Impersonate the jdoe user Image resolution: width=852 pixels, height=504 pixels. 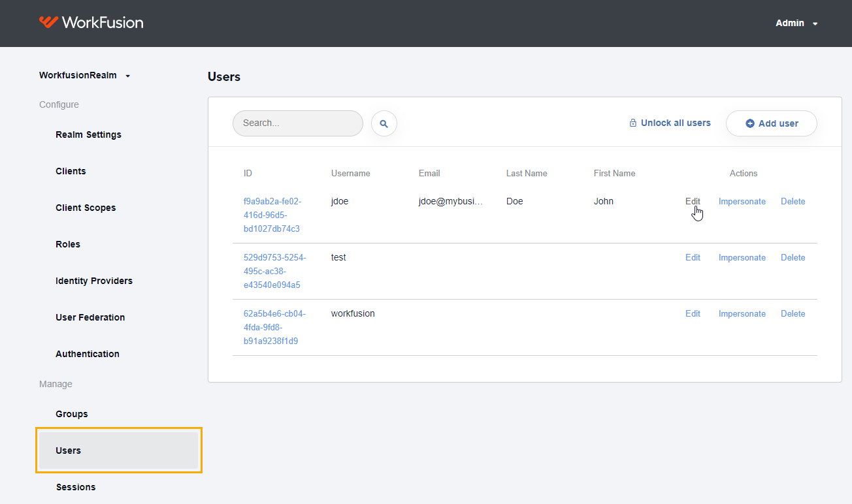coord(742,201)
